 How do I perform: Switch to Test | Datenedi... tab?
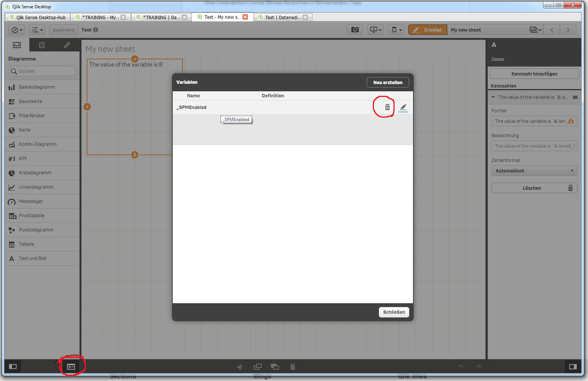click(283, 17)
